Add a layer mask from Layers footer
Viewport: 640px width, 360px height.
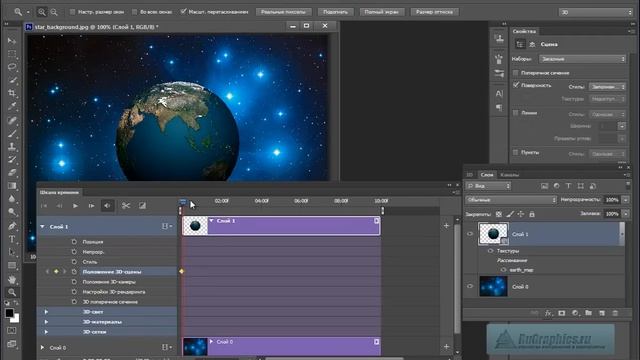tap(562, 313)
